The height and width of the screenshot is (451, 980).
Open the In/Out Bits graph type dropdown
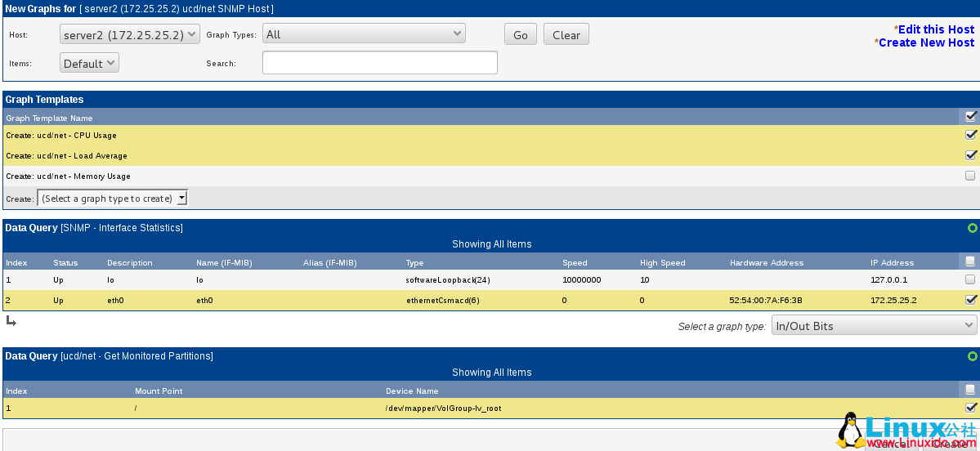pos(873,326)
